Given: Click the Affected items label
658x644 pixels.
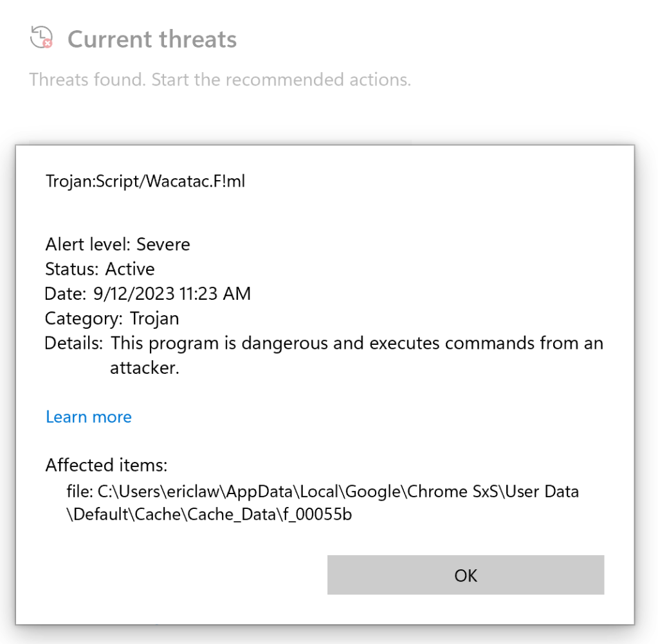Looking at the screenshot, I should [106, 465].
